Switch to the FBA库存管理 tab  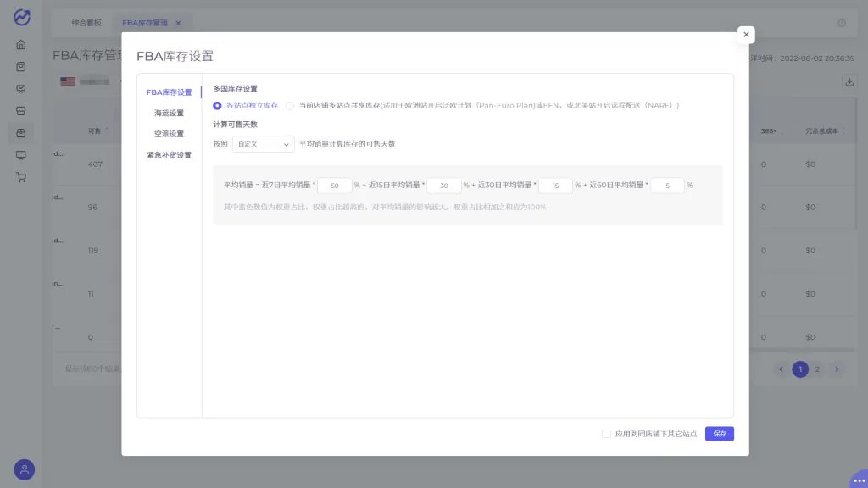(144, 23)
